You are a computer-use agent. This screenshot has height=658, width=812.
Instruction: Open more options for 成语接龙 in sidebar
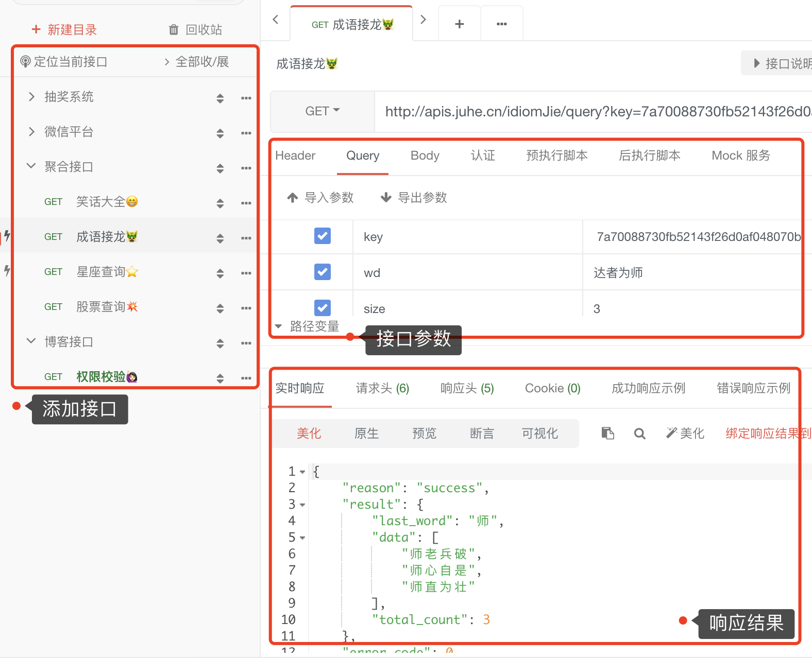[x=246, y=238]
